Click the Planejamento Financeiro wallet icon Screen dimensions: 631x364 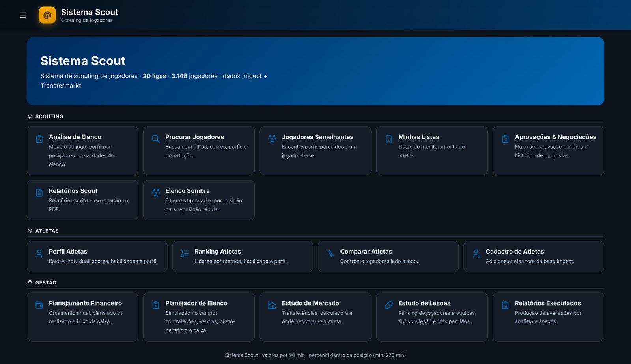coord(39,305)
